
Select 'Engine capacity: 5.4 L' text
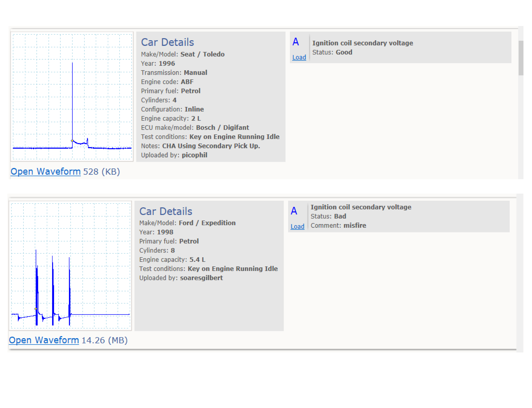click(172, 260)
